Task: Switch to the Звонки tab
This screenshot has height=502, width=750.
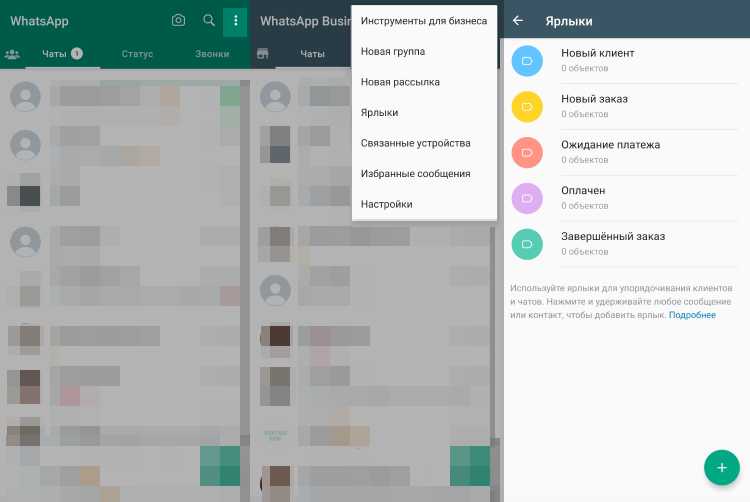Action: (212, 54)
